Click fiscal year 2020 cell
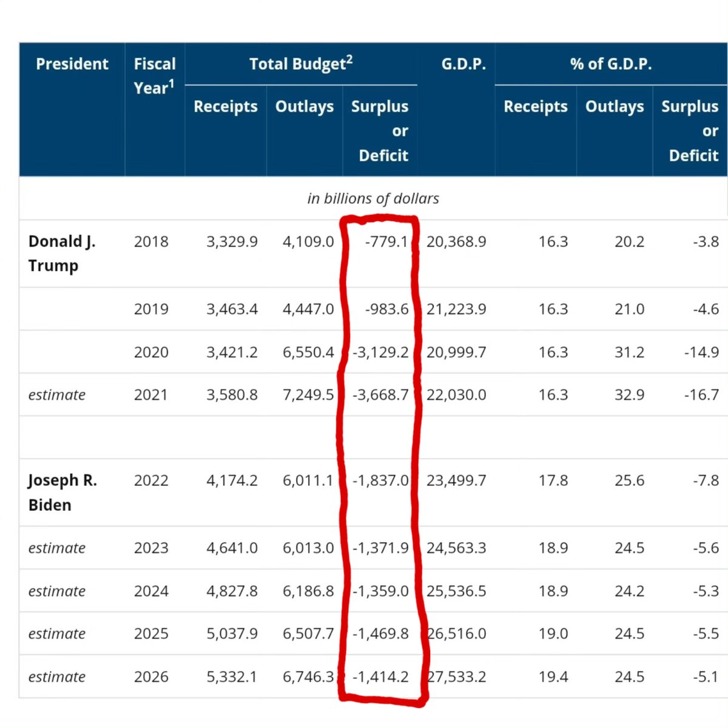This screenshot has height=728, width=728. 151,352
